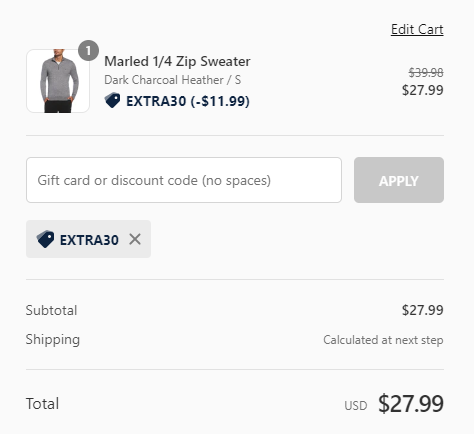Viewport: 474px width, 434px height.
Task: Click the crossed-out $39.98 original price
Action: click(x=426, y=72)
